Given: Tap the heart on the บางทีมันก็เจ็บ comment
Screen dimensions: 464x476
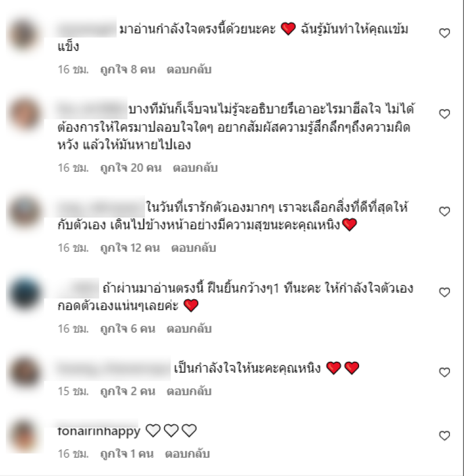Looking at the screenshot, I should (x=444, y=114).
